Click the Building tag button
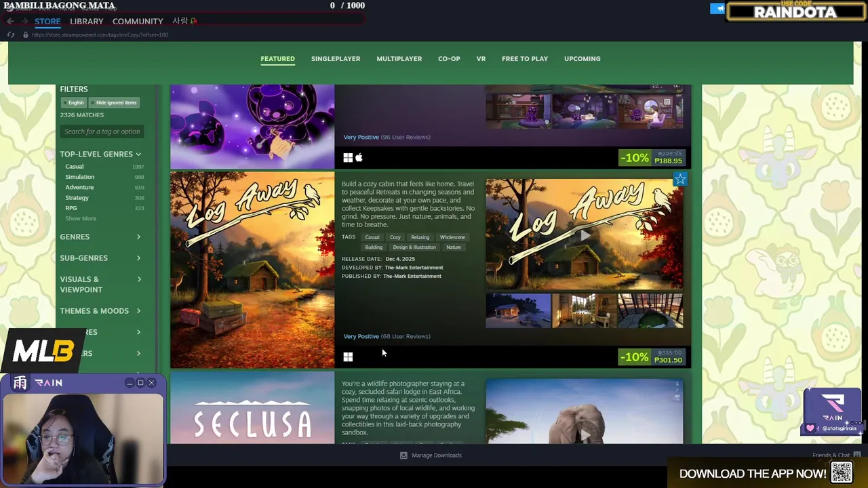868x488 pixels. pos(374,247)
